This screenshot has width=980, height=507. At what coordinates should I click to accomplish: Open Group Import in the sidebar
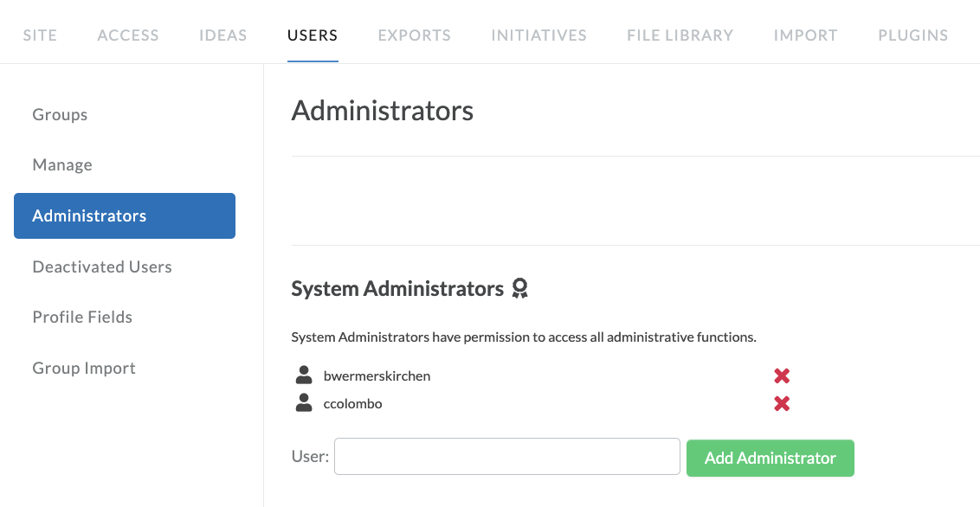coord(84,369)
